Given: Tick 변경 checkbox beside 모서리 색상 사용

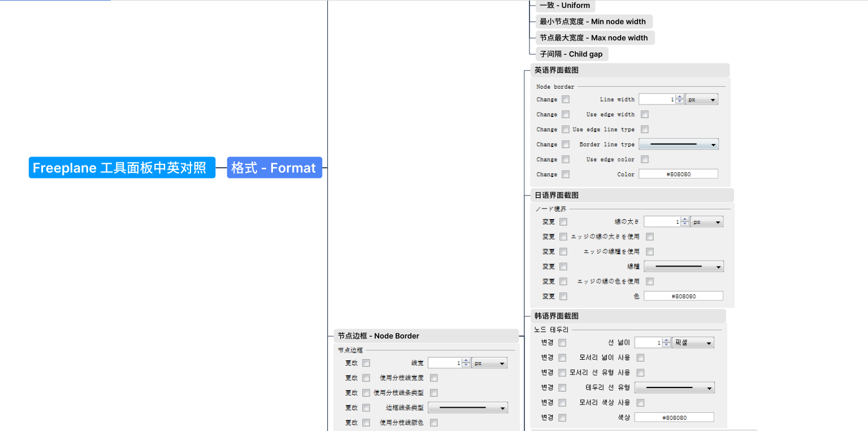Looking at the screenshot, I should pyautogui.click(x=562, y=403).
